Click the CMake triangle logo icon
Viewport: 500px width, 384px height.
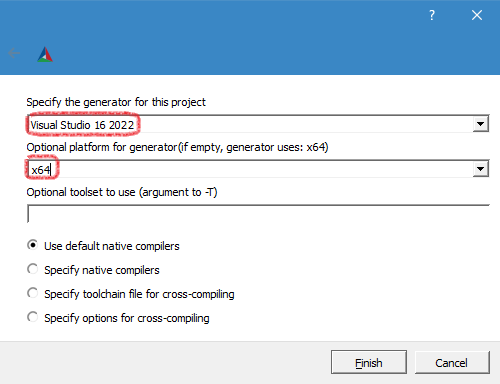(x=45, y=55)
